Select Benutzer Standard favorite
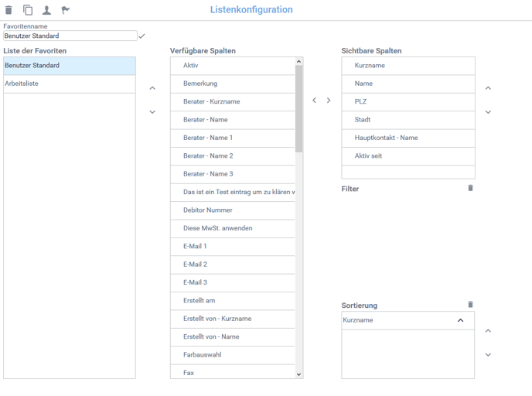Image resolution: width=532 pixels, height=396 pixels. click(69, 66)
